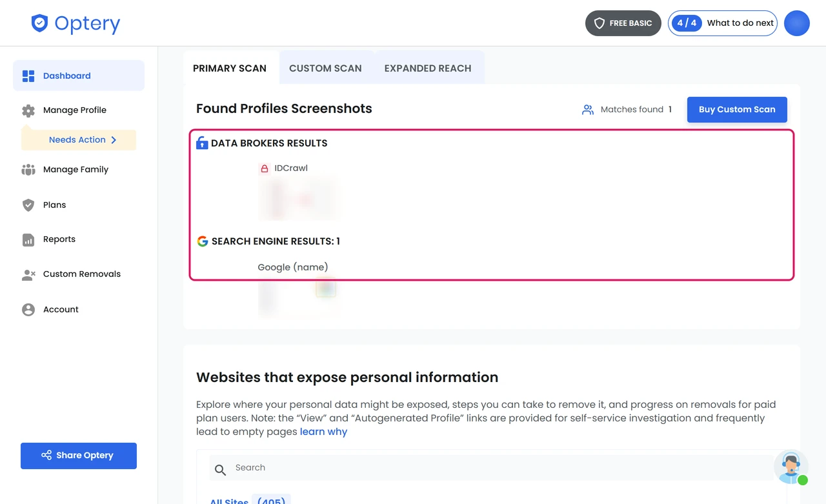The height and width of the screenshot is (504, 826).
Task: Switch to the CUSTOM SCAN tab
Action: 325,68
